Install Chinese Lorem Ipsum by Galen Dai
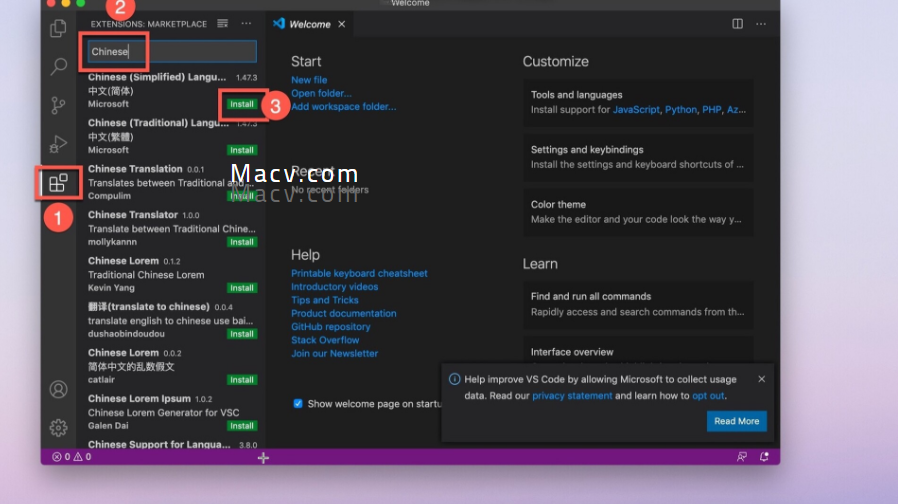 (242, 426)
